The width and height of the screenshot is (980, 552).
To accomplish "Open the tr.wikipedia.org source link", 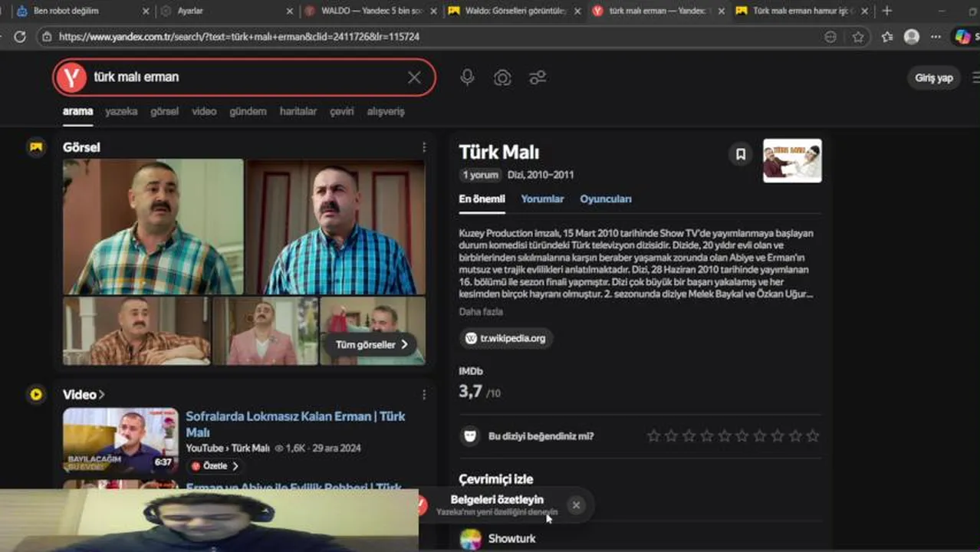I will click(505, 338).
